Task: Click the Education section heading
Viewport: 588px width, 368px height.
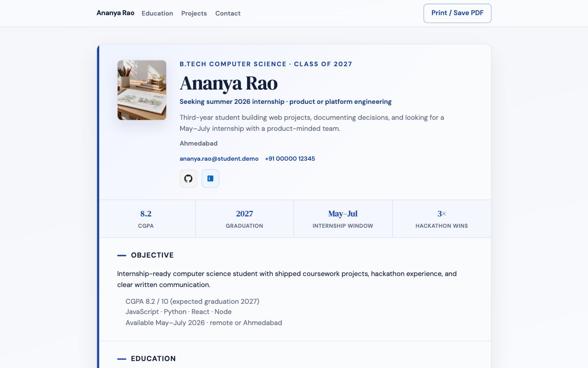Action: point(154,359)
